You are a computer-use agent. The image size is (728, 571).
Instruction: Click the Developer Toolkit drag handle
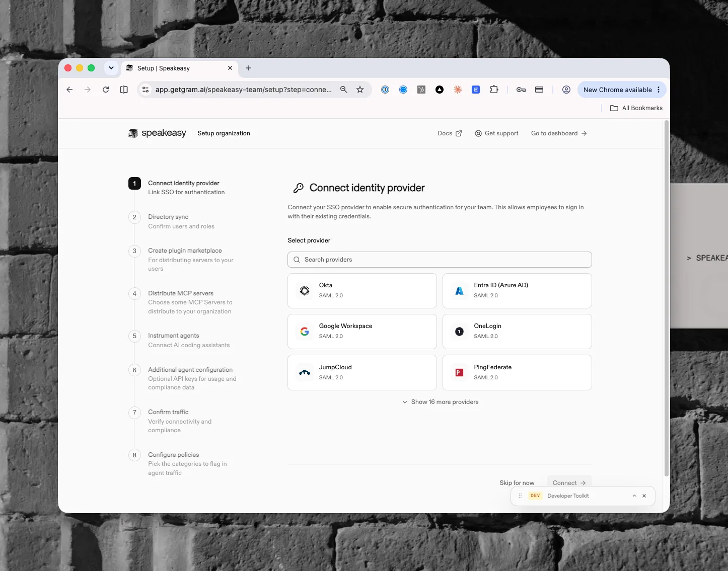coord(520,496)
